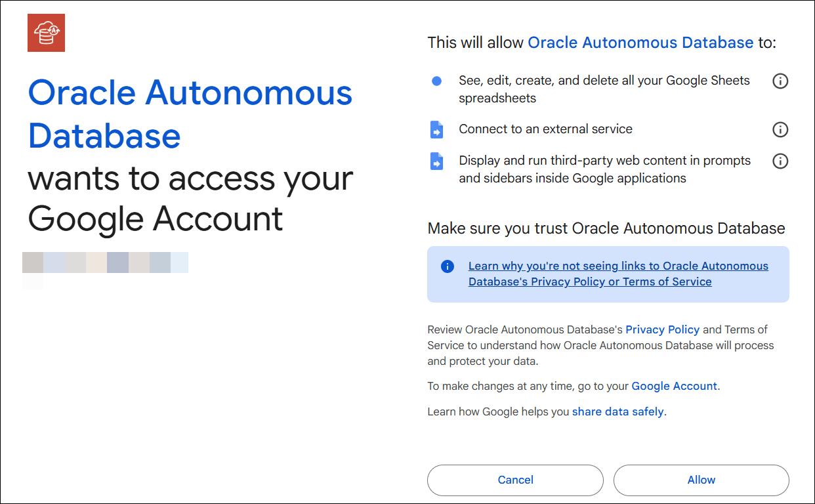Click the Google Sheets permission bullet icon
815x504 pixels.
437,80
